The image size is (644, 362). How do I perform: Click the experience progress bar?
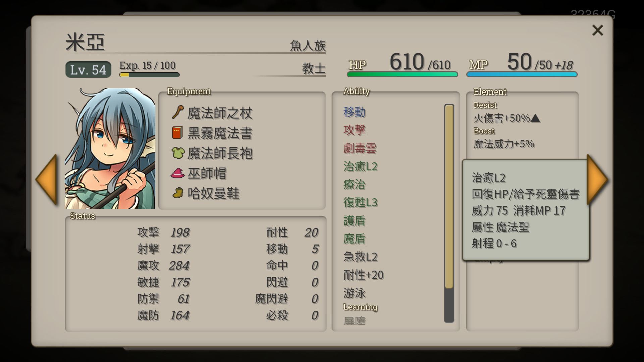click(x=149, y=75)
